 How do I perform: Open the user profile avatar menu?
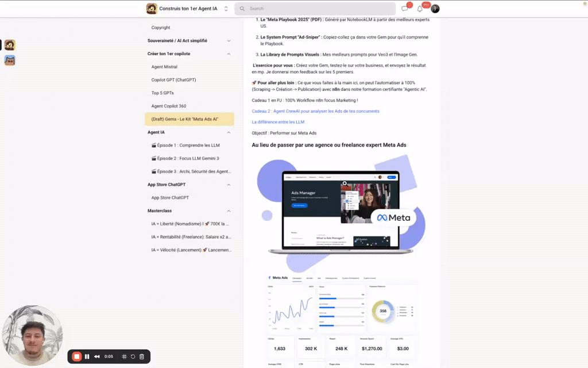point(435,8)
